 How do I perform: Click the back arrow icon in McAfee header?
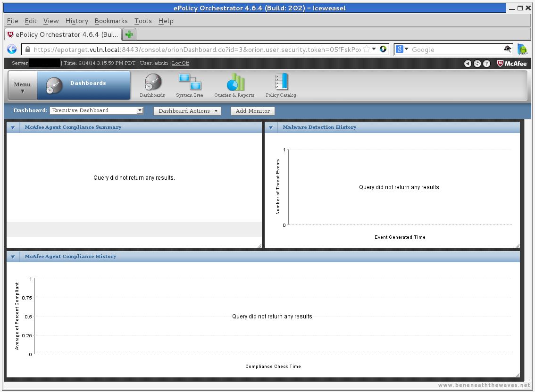click(468, 64)
